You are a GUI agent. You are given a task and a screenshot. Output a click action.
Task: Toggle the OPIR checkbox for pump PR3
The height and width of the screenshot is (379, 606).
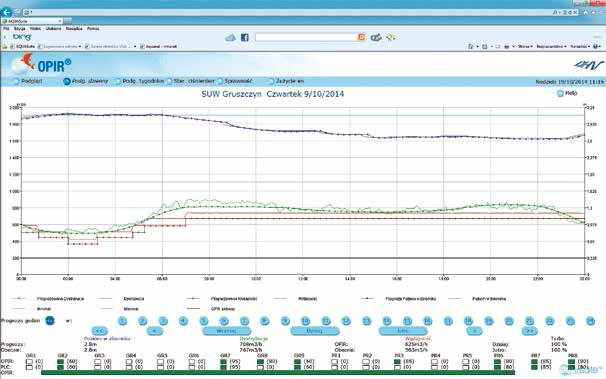pyautogui.click(x=398, y=362)
